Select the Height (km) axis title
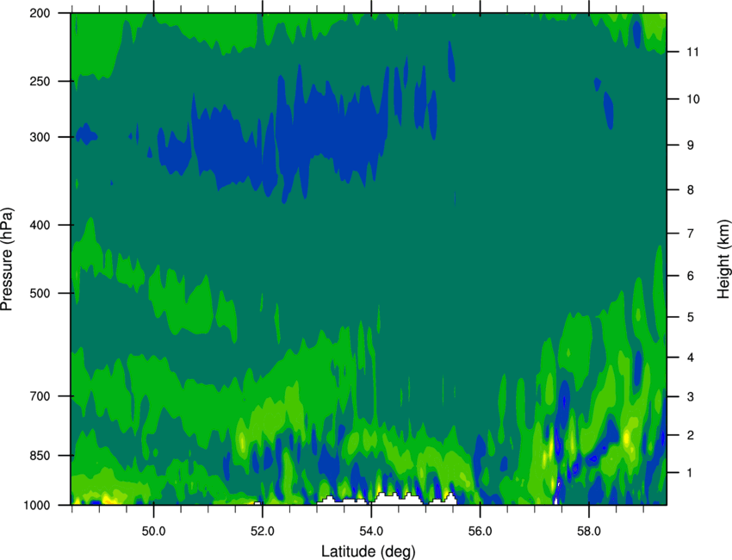The height and width of the screenshot is (560, 732). pos(723,259)
